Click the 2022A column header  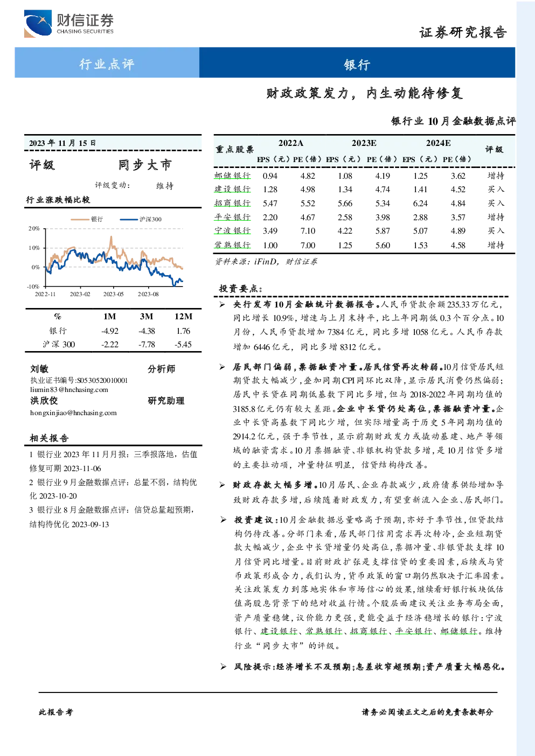(x=291, y=143)
